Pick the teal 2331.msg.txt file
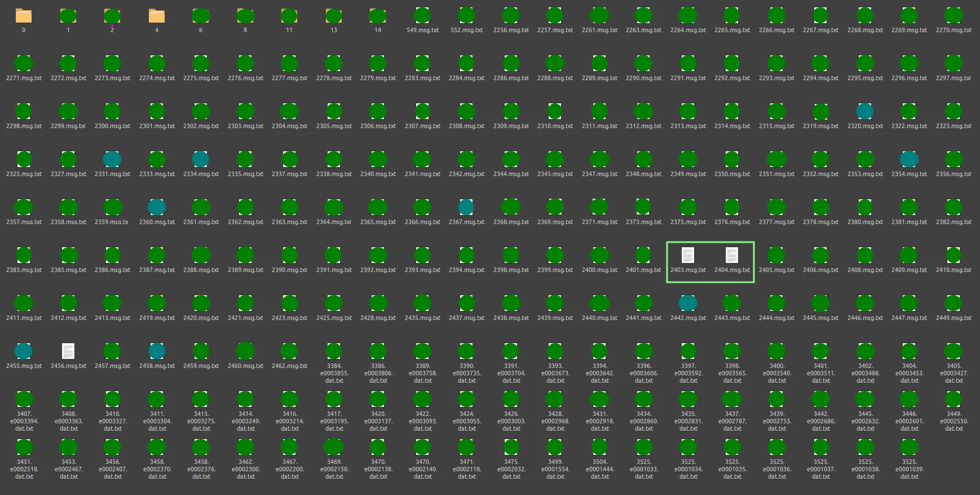This screenshot has width=980, height=495. 112,160
